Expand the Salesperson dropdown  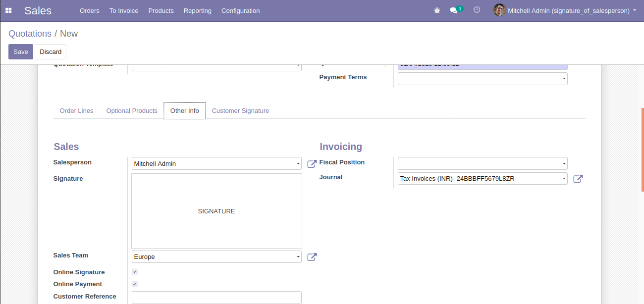pyautogui.click(x=216, y=164)
